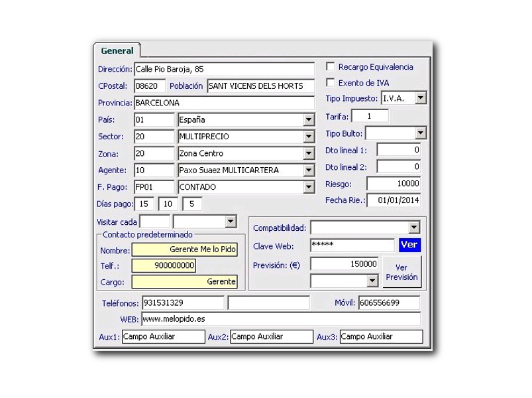The width and height of the screenshot is (532, 398).
Task: Open the Zona Centro dropdown list
Action: tap(308, 153)
